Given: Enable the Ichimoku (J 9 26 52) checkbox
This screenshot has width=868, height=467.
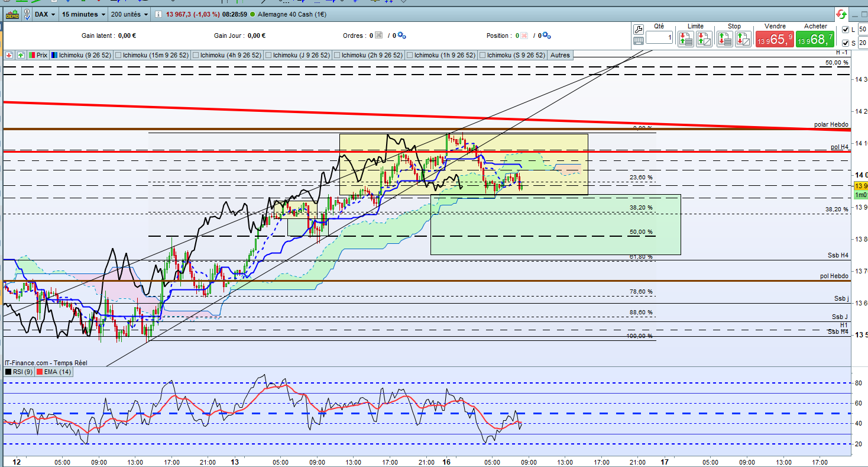Looking at the screenshot, I should 268,55.
